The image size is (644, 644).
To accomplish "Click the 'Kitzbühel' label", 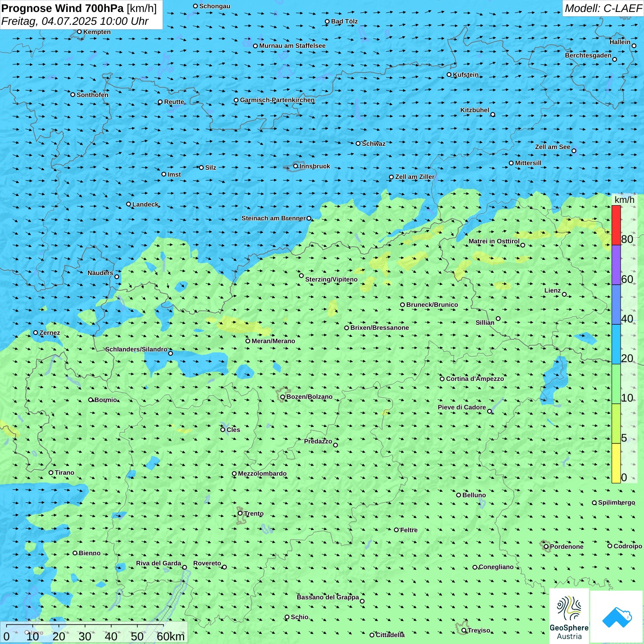I will coord(475,110).
